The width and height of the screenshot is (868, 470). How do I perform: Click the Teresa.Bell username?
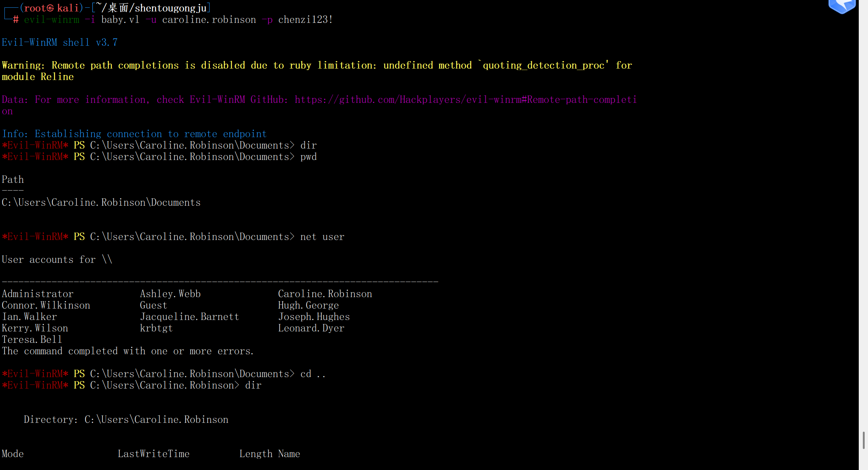32,340
